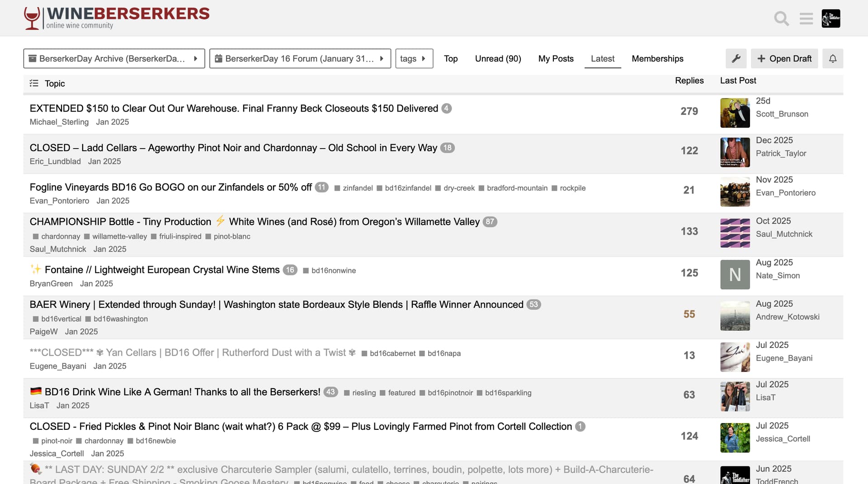Click Scott_Brunson's avatar thumbnail
This screenshot has height=484, width=868.
pyautogui.click(x=735, y=113)
